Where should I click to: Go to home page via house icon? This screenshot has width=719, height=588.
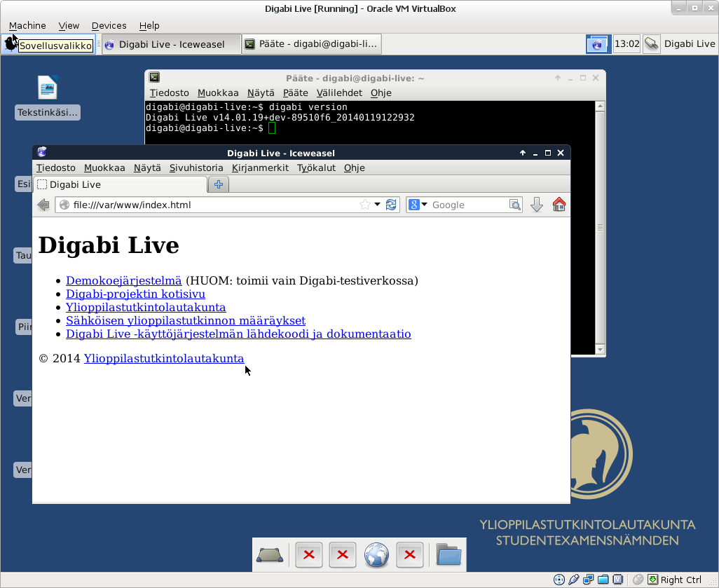(x=559, y=204)
